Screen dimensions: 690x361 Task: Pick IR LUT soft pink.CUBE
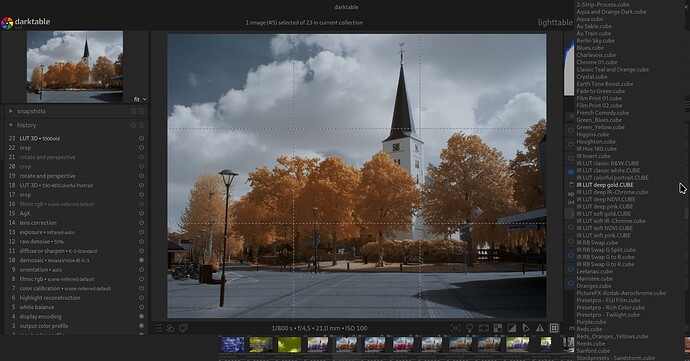(603, 236)
